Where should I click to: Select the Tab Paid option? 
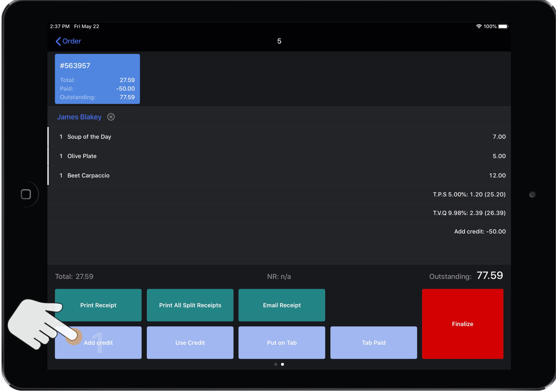tap(374, 342)
